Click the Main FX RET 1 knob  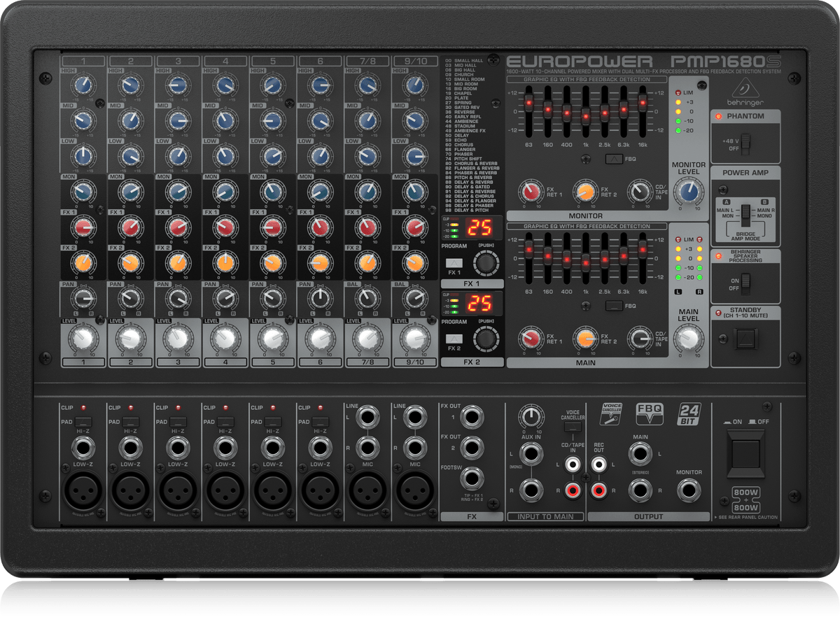click(531, 339)
